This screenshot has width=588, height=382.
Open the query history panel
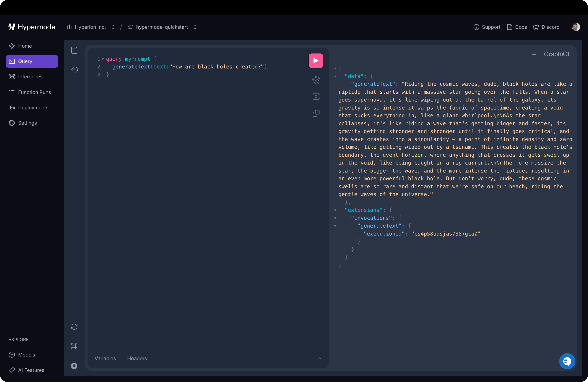point(74,70)
